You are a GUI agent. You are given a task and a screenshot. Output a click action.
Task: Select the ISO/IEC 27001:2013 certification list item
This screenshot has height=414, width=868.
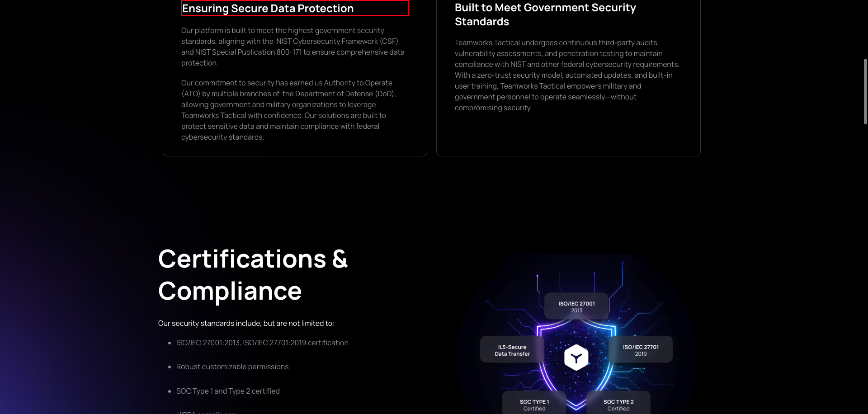(x=262, y=343)
